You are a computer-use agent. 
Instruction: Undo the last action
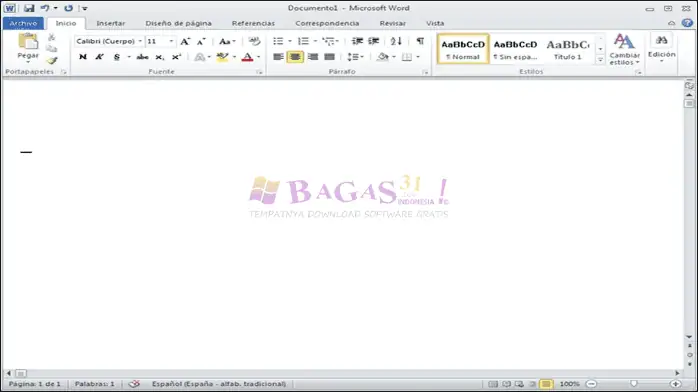tap(45, 8)
